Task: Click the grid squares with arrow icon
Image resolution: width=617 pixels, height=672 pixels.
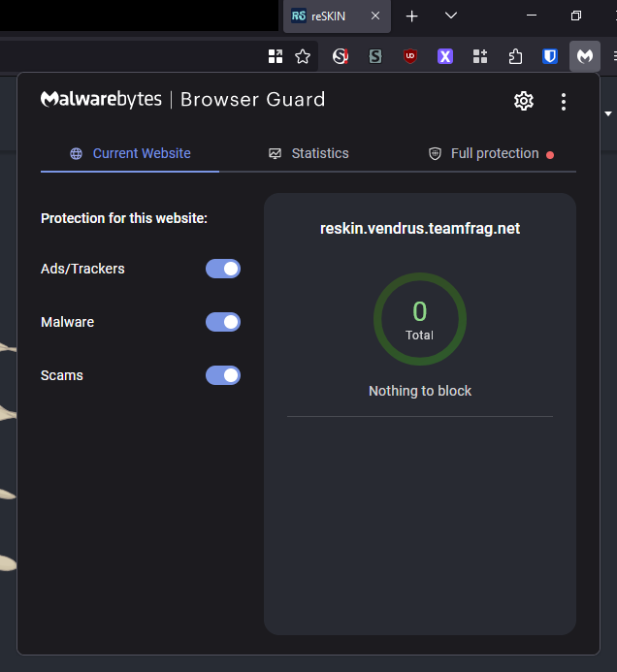Action: click(x=276, y=56)
